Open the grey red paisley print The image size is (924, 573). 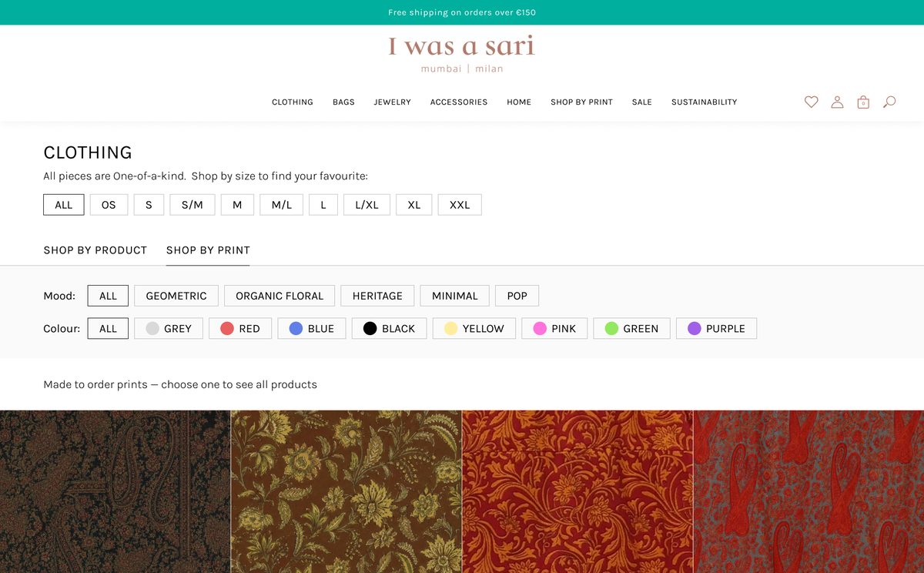808,491
